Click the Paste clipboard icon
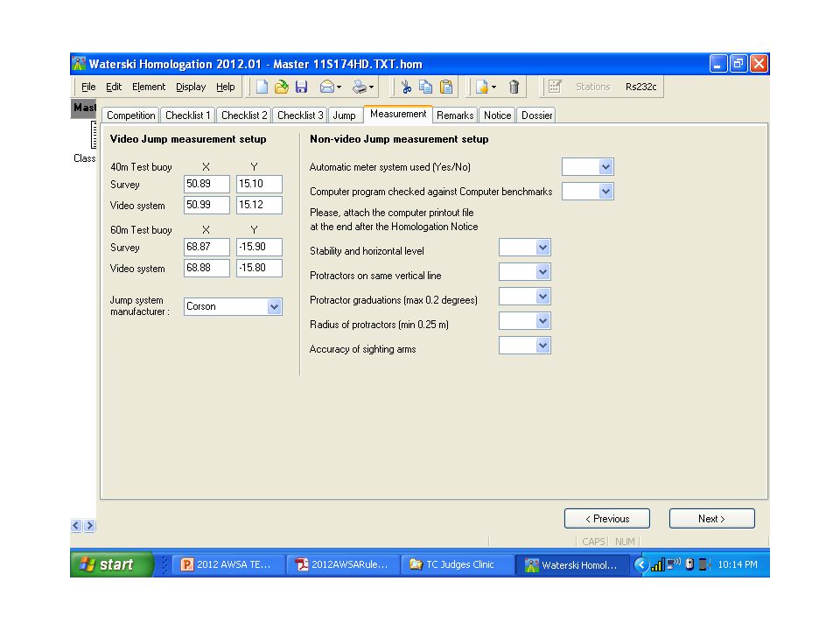 [x=445, y=87]
